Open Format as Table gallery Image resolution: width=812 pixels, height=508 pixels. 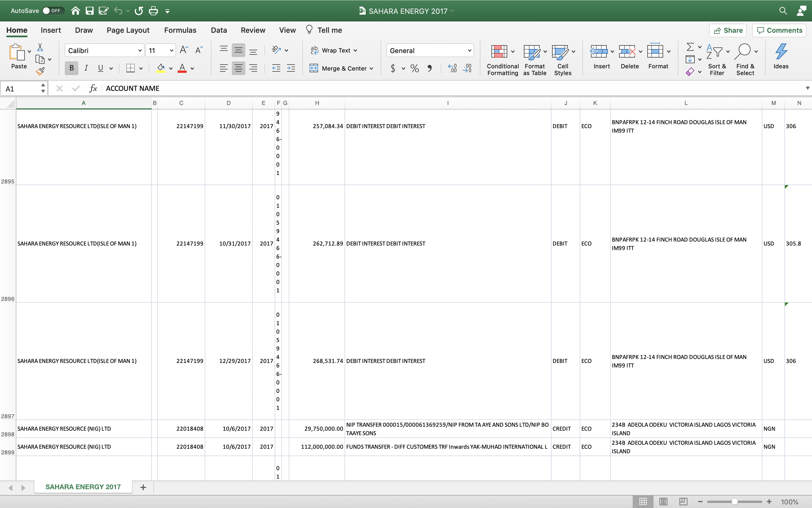[x=535, y=60]
